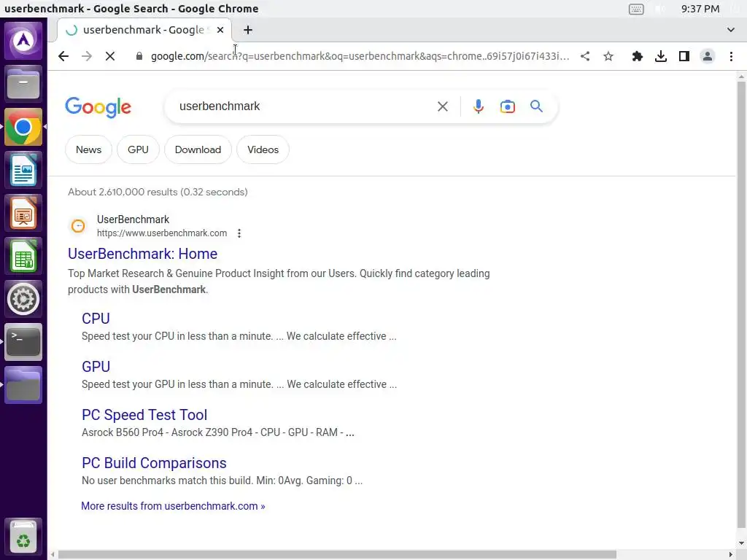Open the 9:37 PM clock
The image size is (747, 560).
pyautogui.click(x=700, y=9)
